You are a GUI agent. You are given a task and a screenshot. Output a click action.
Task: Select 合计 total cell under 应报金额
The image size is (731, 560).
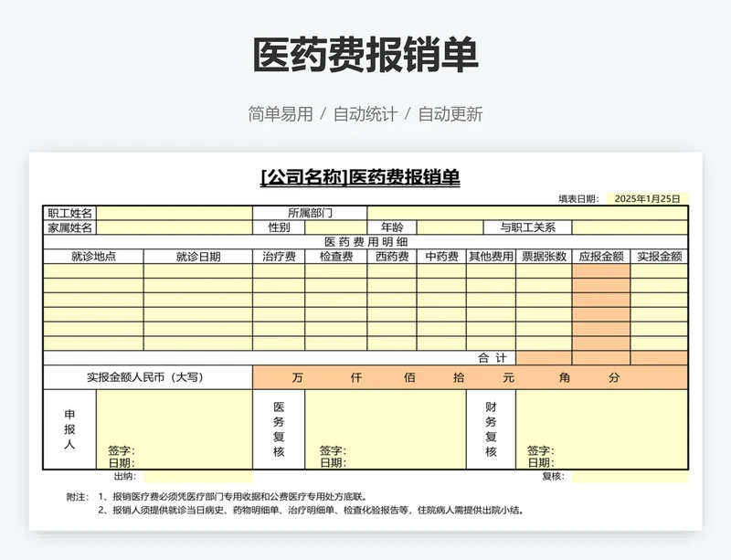click(x=601, y=358)
